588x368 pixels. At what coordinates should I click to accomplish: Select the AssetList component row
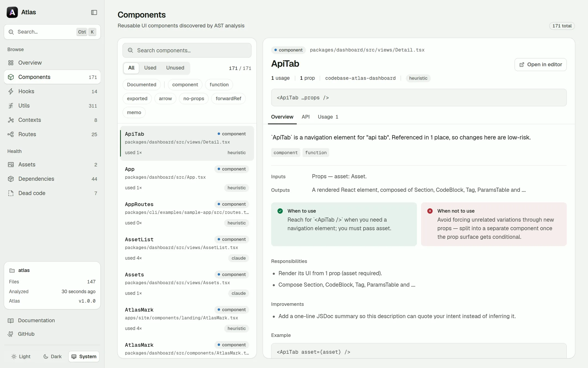click(x=187, y=249)
